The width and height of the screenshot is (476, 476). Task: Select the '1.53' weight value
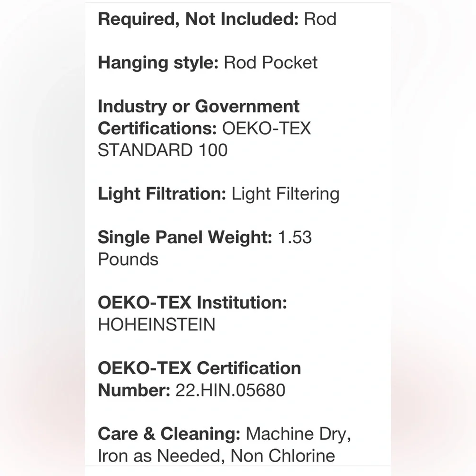[295, 238]
